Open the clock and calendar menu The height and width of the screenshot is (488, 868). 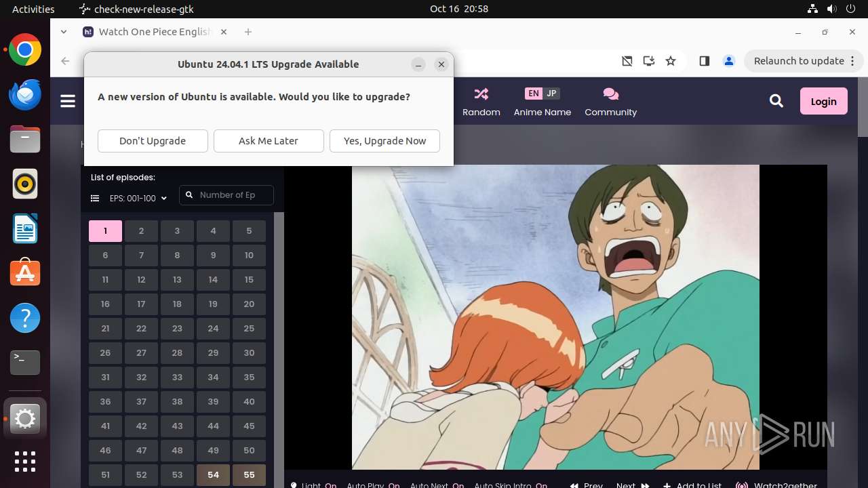click(x=458, y=9)
